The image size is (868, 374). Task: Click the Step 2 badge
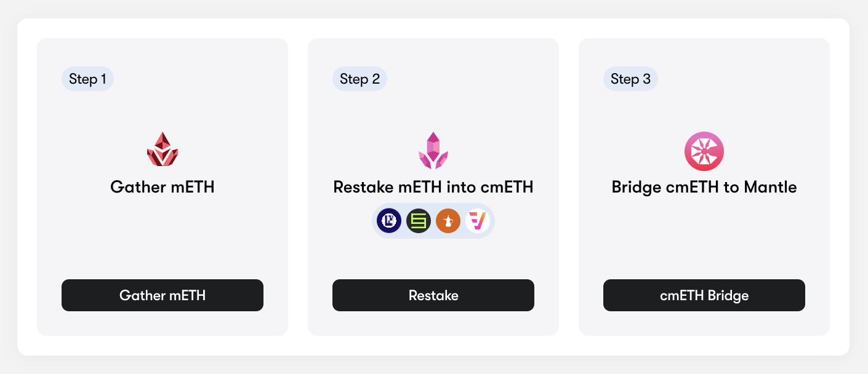pyautogui.click(x=360, y=79)
